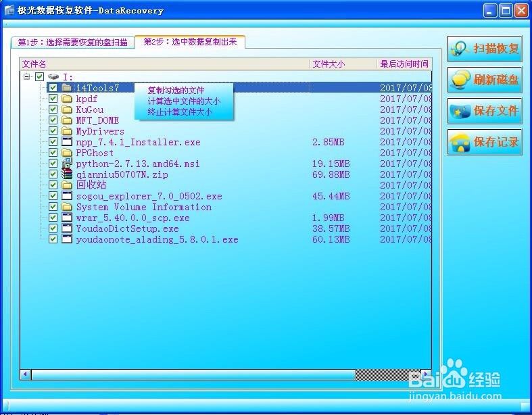Screen dimensions: 532x415
Task: Click the 保存文件 button
Action: pos(485,111)
